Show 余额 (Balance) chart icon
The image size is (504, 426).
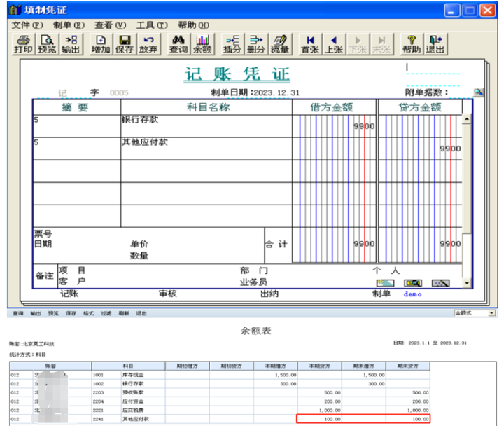tap(202, 44)
